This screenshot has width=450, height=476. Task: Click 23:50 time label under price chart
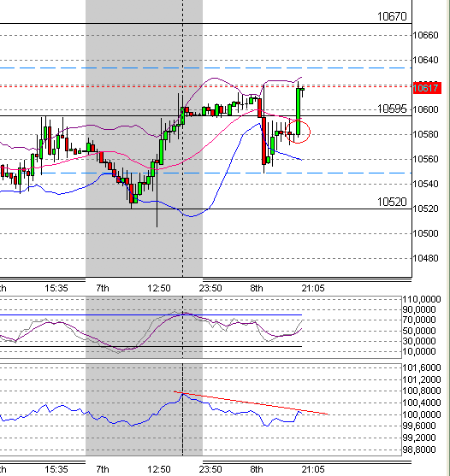pos(210,288)
